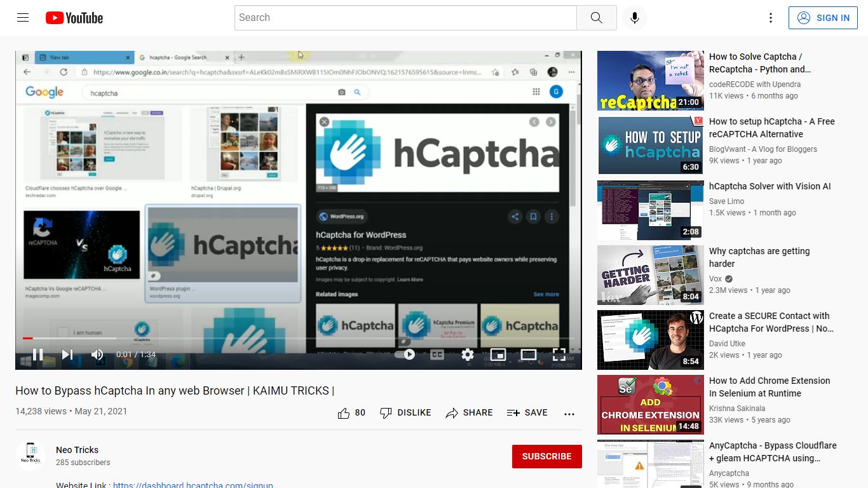
Task: Click the '285 subscribers' text
Action: 83,463
